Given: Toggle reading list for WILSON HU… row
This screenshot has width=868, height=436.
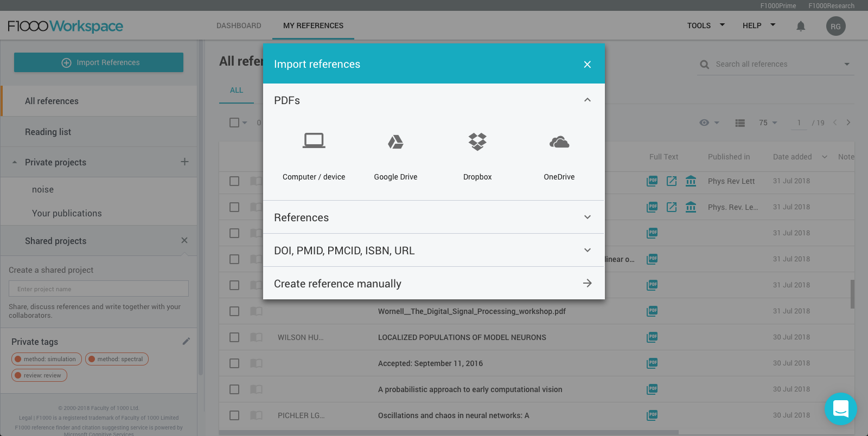Looking at the screenshot, I should pyautogui.click(x=256, y=337).
